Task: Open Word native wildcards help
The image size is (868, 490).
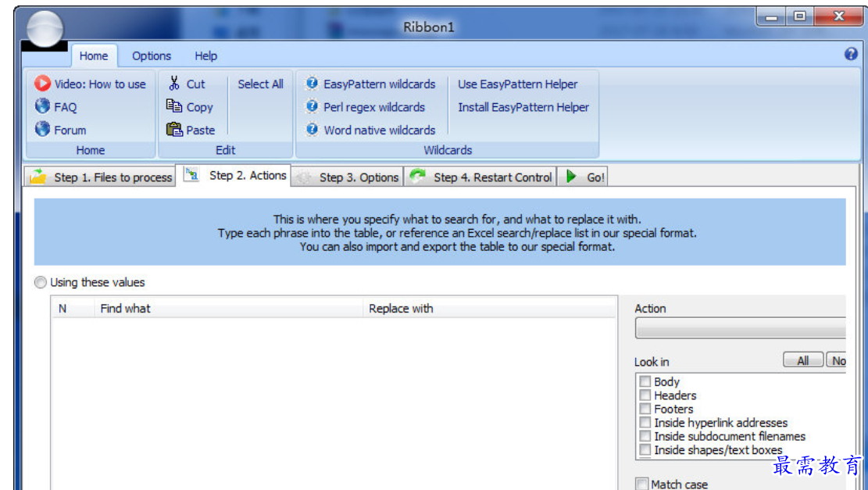Action: (370, 130)
